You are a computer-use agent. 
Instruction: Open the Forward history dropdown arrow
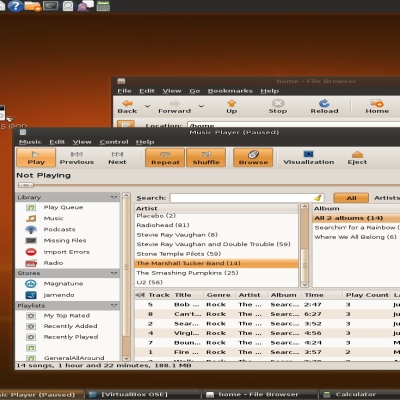[x=201, y=106]
